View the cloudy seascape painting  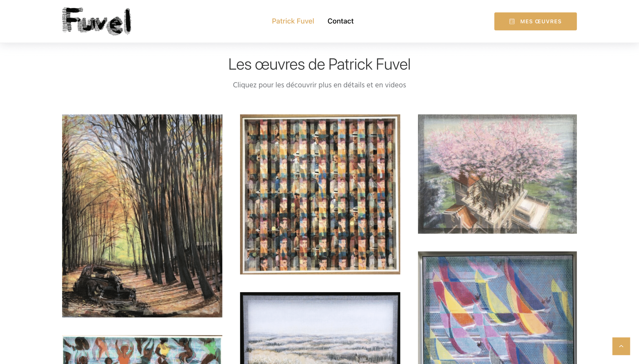coord(320,328)
